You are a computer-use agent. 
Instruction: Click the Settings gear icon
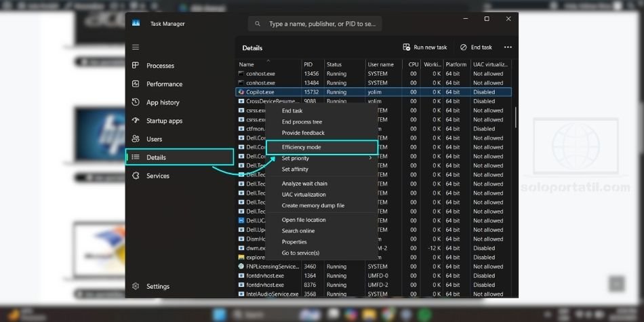136,286
